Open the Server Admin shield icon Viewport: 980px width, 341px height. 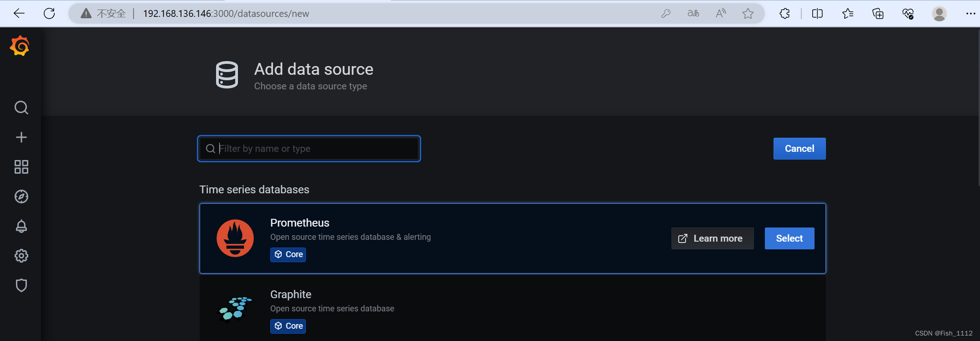click(21, 285)
